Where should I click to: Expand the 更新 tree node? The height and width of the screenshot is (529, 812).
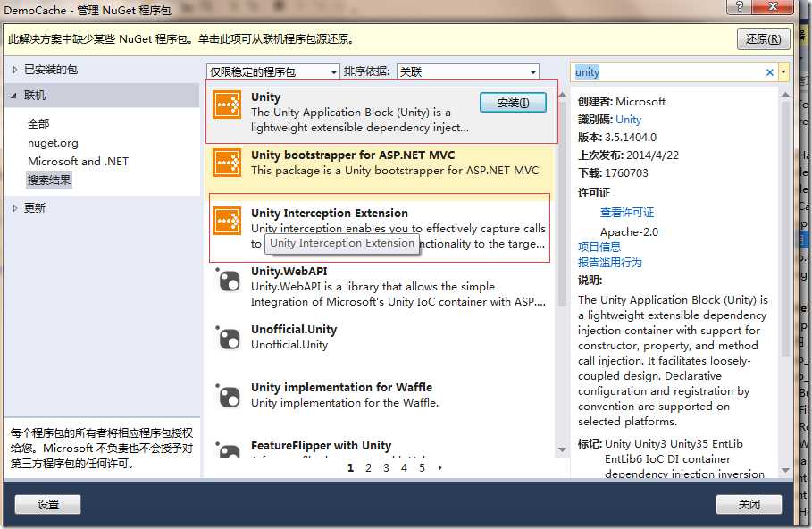[x=14, y=208]
